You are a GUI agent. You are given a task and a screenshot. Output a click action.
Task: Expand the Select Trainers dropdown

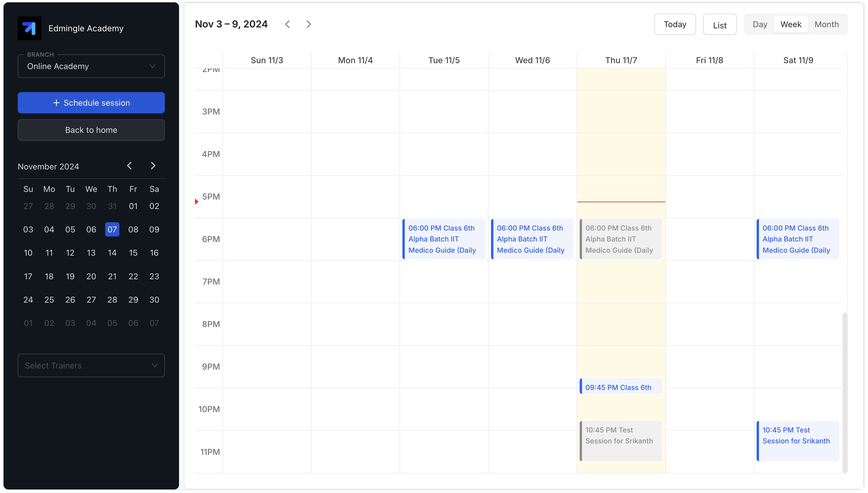[x=91, y=366]
